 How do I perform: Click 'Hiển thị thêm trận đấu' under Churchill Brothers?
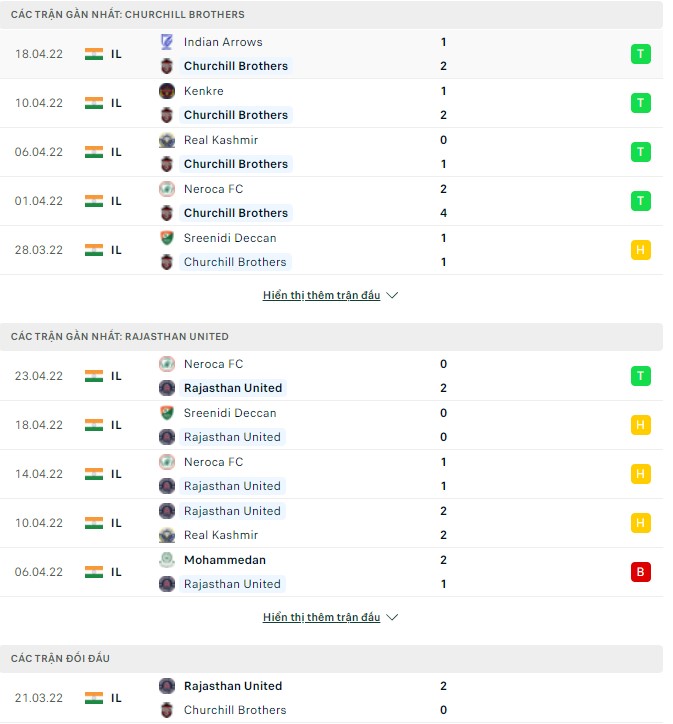[321, 296]
